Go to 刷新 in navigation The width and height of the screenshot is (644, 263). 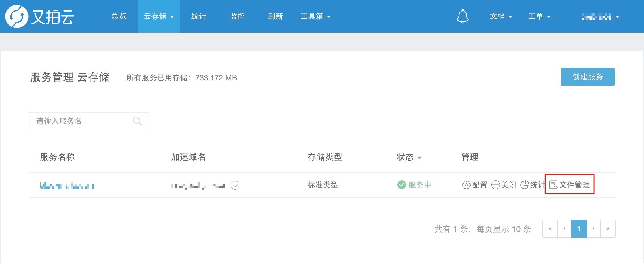click(275, 16)
